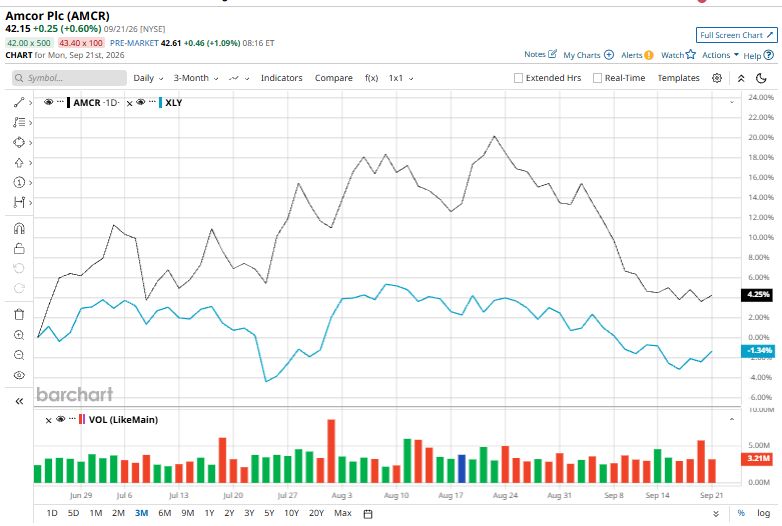The image size is (782, 526).
Task: Select the 6M time range
Action: (x=164, y=513)
